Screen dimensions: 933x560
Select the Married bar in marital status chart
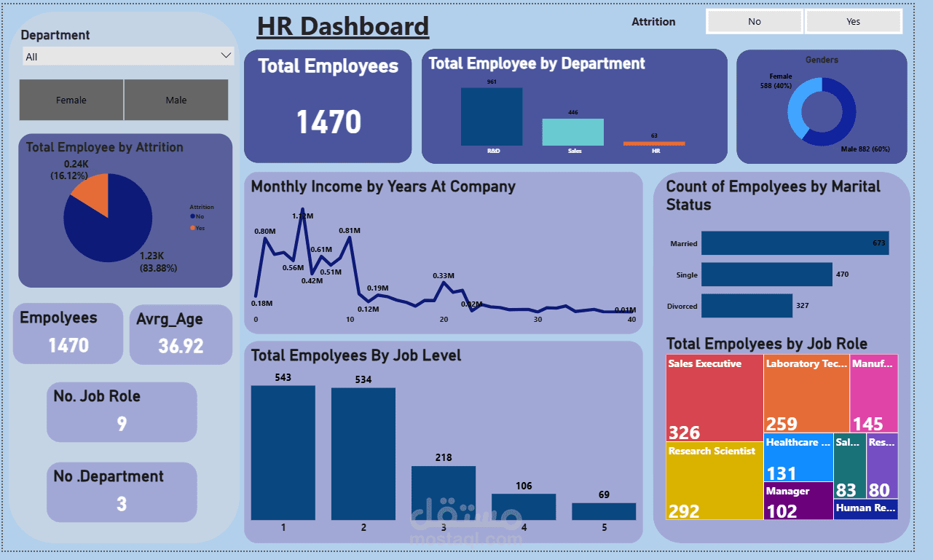click(x=794, y=243)
